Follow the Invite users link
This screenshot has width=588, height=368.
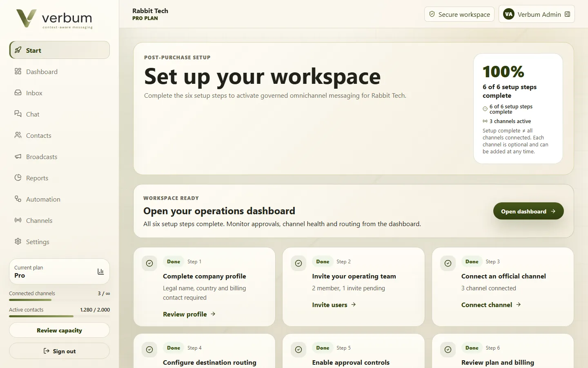(334, 305)
